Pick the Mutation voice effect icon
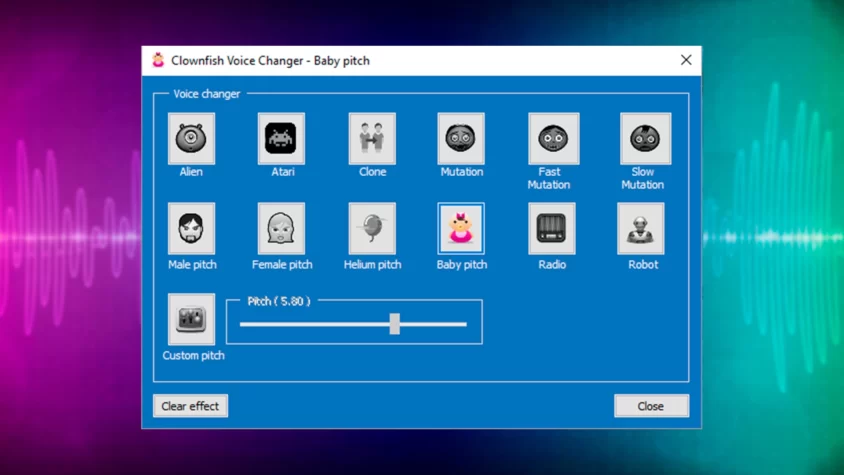Screen dimensions: 844x475 pos(461,138)
